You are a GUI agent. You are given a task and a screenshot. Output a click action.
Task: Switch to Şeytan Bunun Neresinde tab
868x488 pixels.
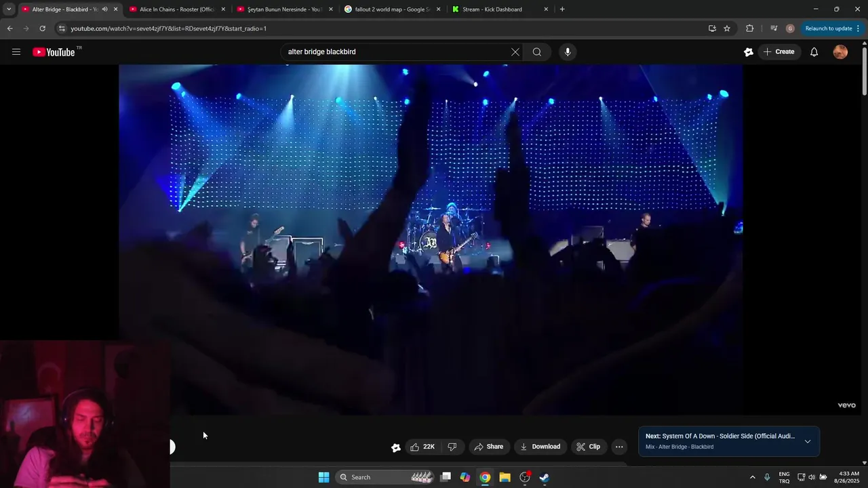pyautogui.click(x=284, y=9)
